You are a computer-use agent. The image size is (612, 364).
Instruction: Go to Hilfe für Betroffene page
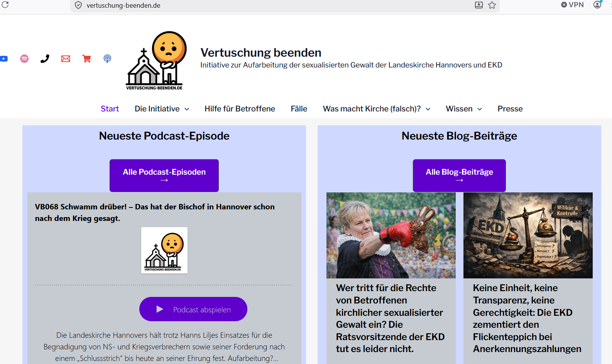pos(240,109)
